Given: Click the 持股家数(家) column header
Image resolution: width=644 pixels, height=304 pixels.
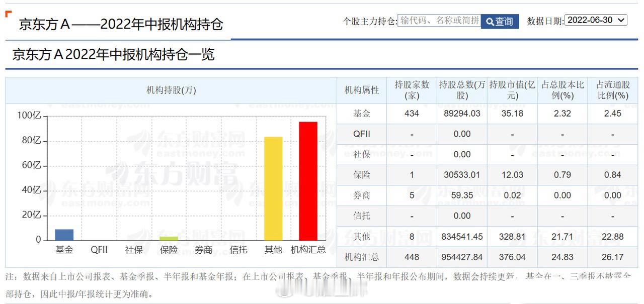Looking at the screenshot, I should point(412,90).
